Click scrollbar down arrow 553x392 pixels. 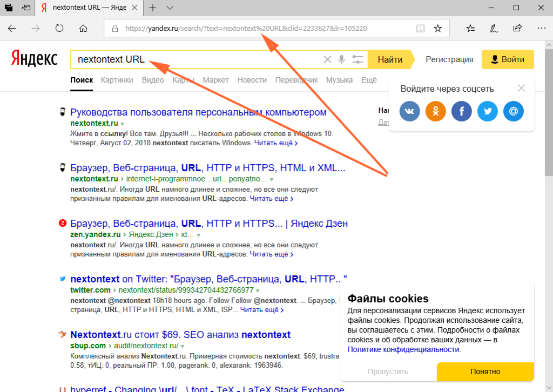point(549,388)
